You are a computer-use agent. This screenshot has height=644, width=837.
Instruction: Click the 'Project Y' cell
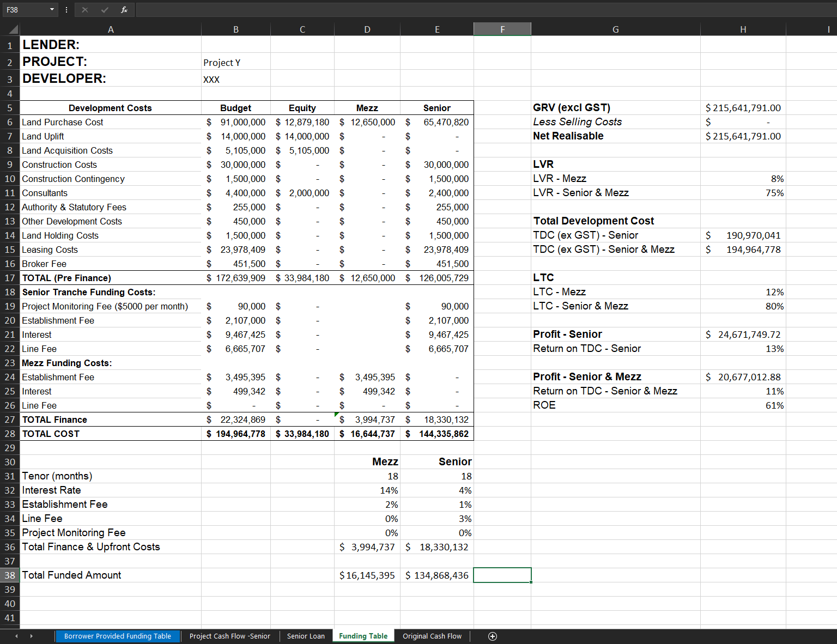pyautogui.click(x=236, y=62)
